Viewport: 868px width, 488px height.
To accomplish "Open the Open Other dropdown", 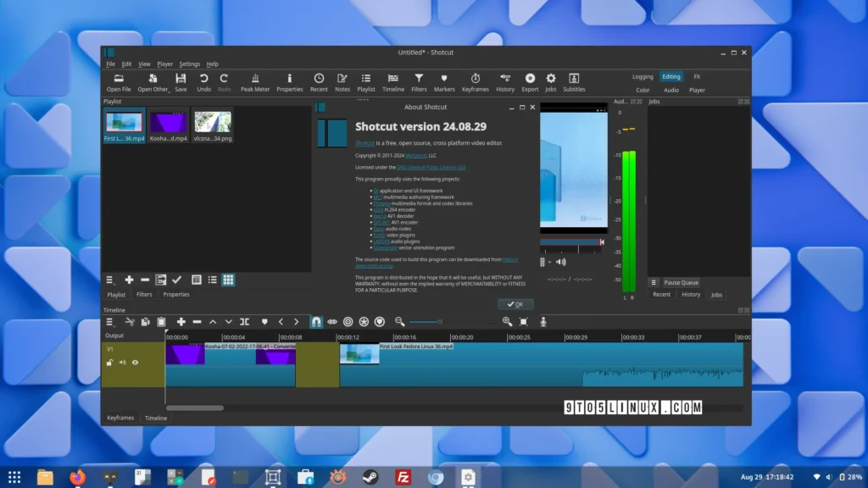I will point(153,82).
